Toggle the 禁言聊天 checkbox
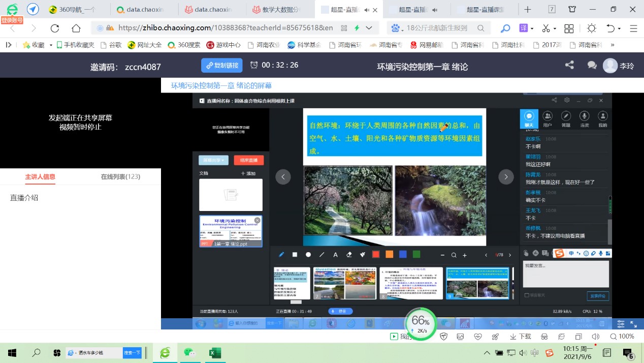Screen dimensions: 644x363 tap(526, 295)
